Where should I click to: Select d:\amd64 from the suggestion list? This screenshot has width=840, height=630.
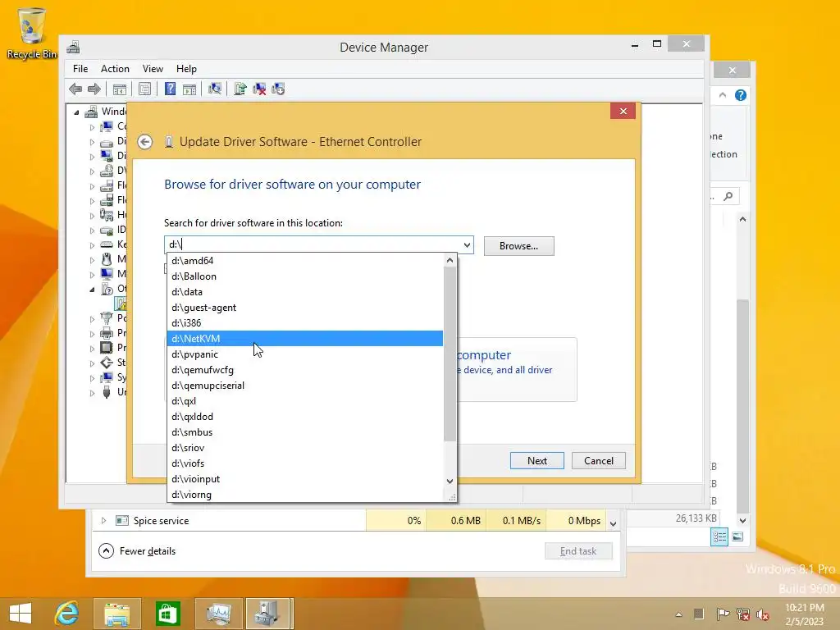[305, 261]
